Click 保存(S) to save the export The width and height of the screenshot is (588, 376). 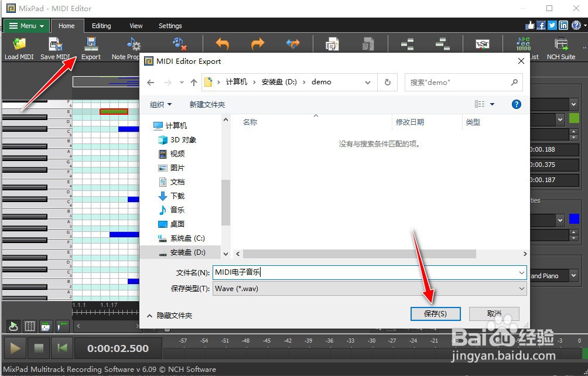(435, 314)
